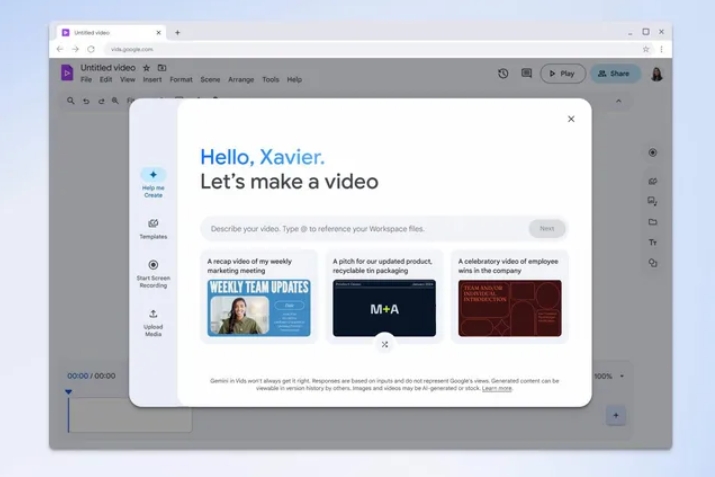Go back in the browser

point(60,49)
